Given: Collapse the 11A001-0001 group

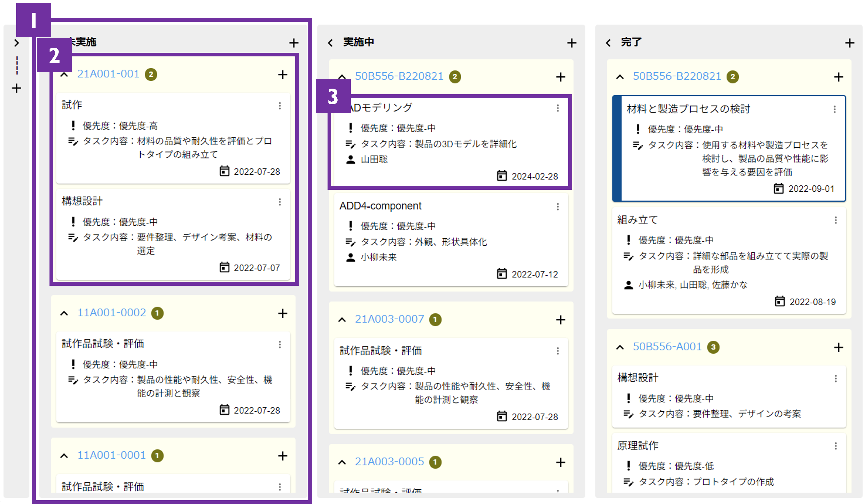Looking at the screenshot, I should click(x=64, y=456).
